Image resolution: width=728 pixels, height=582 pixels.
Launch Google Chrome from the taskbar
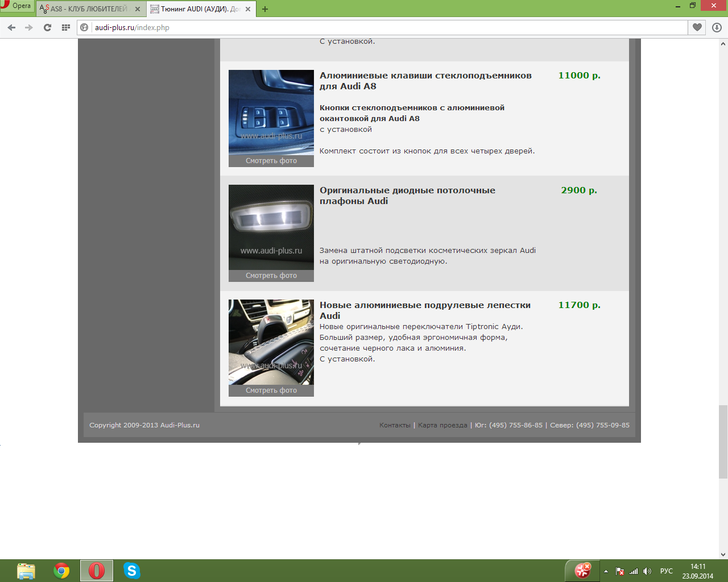[x=61, y=571]
